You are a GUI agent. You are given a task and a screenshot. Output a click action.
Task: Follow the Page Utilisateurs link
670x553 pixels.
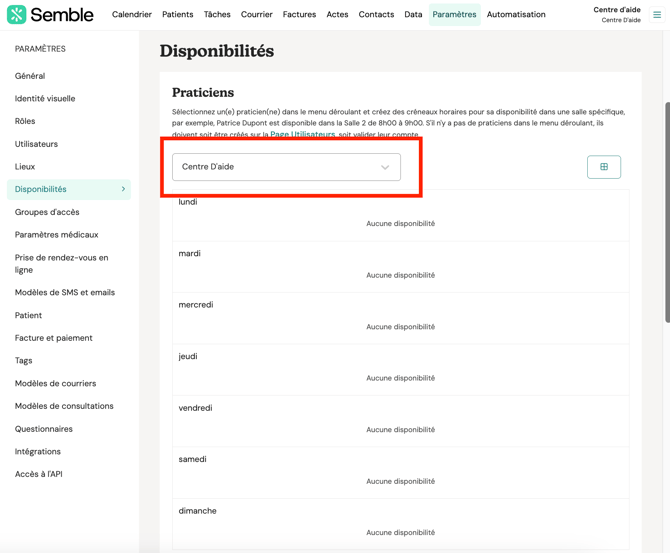pyautogui.click(x=302, y=134)
